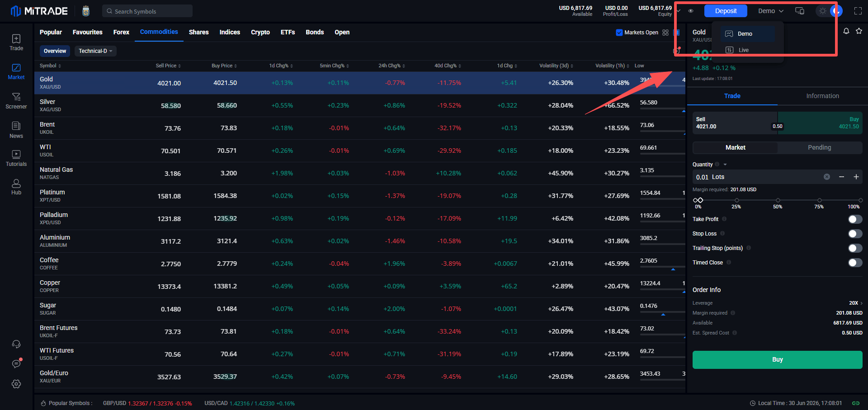
Task: Set a price alert with the bell icon
Action: pyautogui.click(x=846, y=31)
